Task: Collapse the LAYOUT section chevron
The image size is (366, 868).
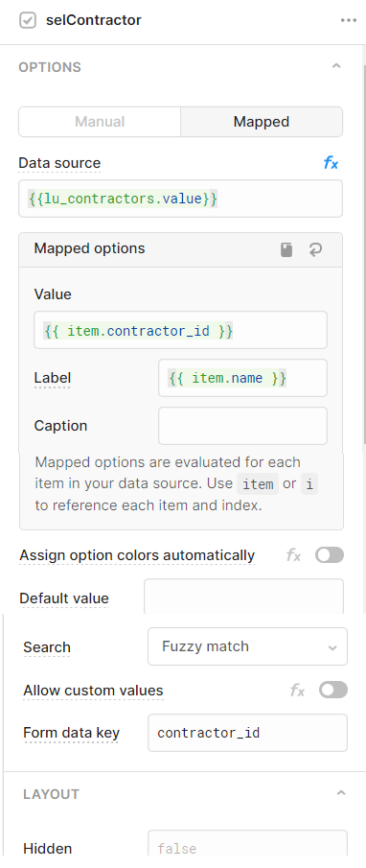Action: (x=341, y=793)
